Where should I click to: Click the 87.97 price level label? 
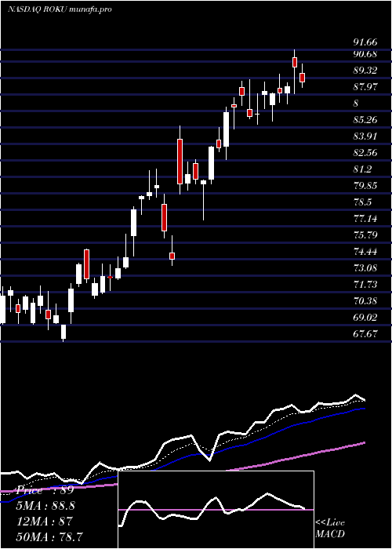click(x=365, y=87)
